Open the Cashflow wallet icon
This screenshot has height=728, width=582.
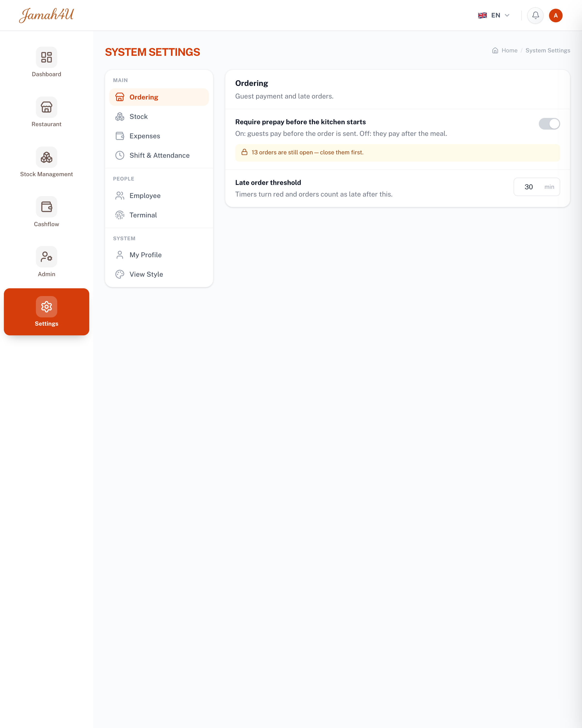[x=47, y=207]
